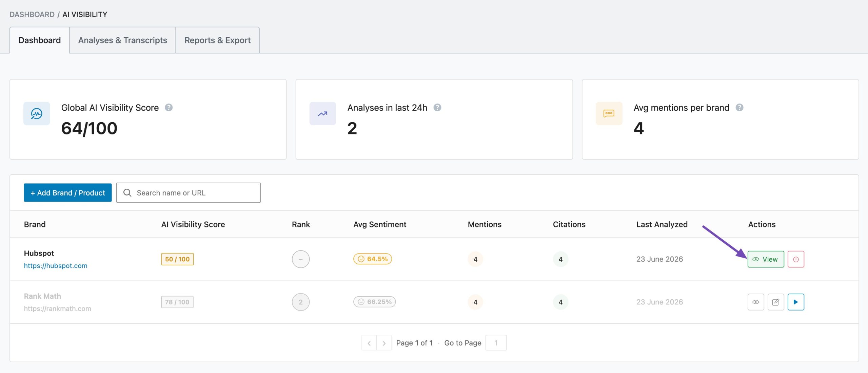The width and height of the screenshot is (868, 373).
Task: Click the Hubspot rank dash badge
Action: click(x=301, y=259)
